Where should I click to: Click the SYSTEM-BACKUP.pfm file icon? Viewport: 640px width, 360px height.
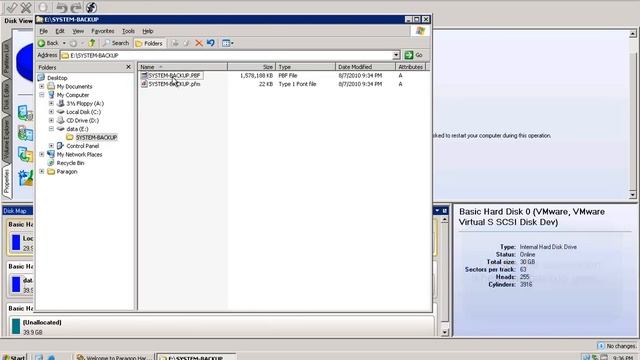(x=144, y=84)
